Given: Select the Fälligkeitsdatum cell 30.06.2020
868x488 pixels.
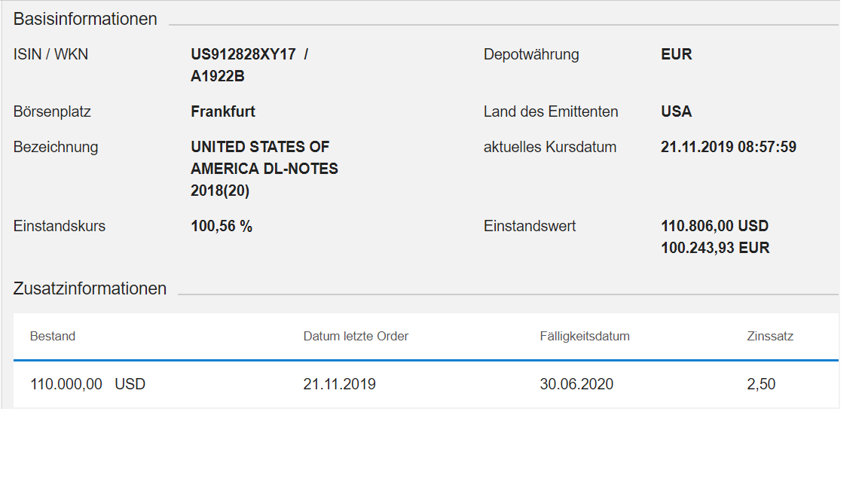Looking at the screenshot, I should [x=576, y=385].
